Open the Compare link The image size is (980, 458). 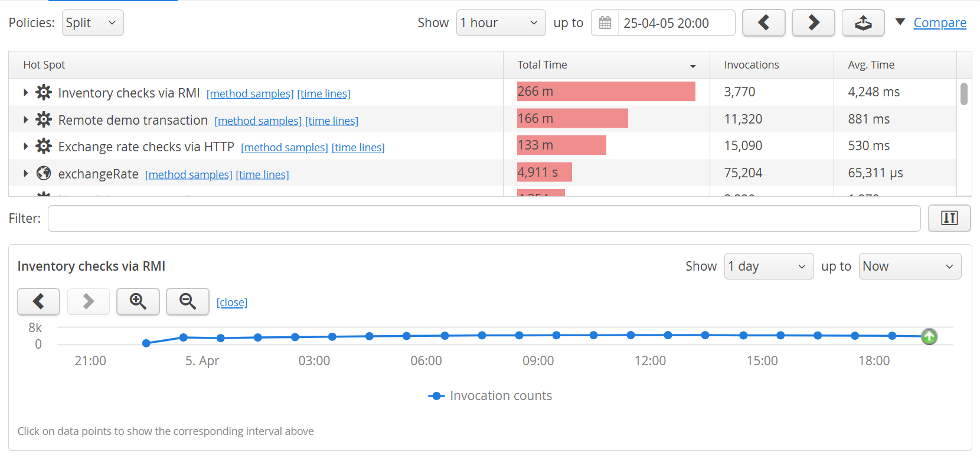point(939,23)
